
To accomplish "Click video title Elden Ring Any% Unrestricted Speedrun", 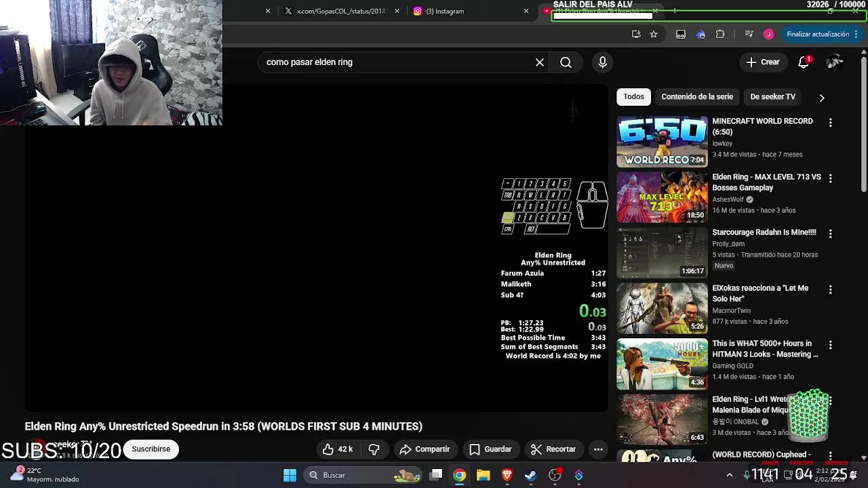I will click(224, 426).
